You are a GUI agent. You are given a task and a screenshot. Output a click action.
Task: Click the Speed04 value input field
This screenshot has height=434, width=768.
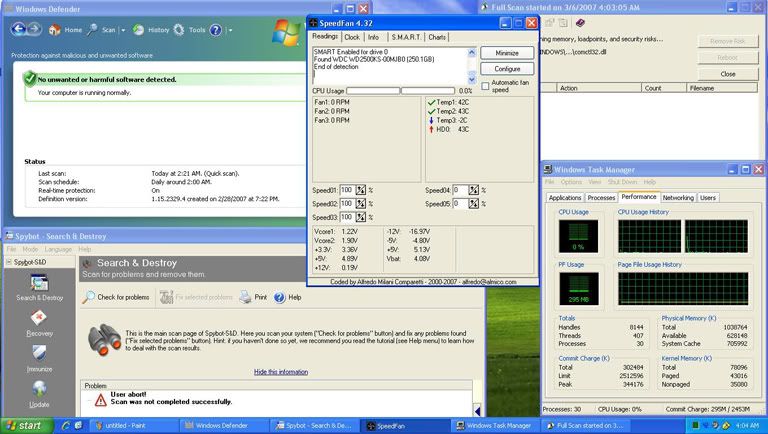461,190
